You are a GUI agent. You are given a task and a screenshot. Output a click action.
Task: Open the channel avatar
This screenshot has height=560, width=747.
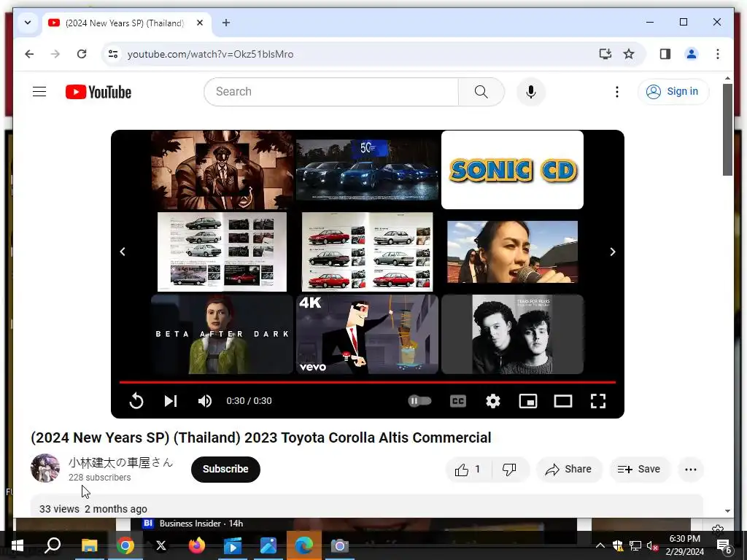45,468
